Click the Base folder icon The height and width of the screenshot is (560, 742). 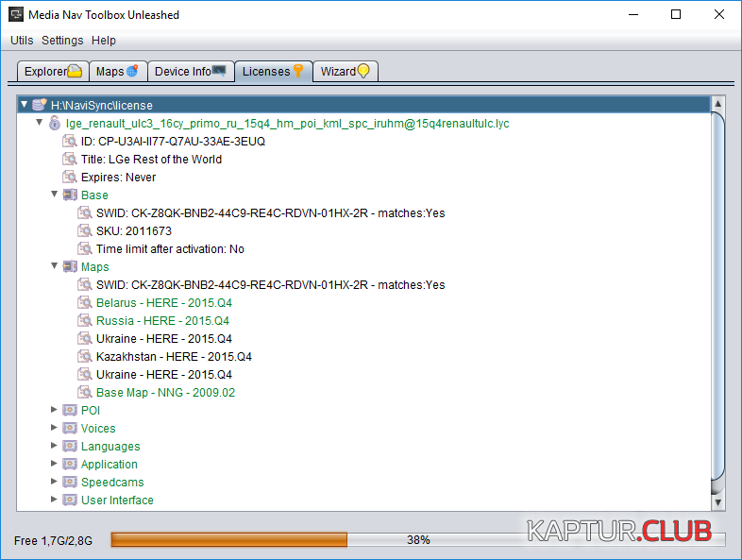point(70,195)
